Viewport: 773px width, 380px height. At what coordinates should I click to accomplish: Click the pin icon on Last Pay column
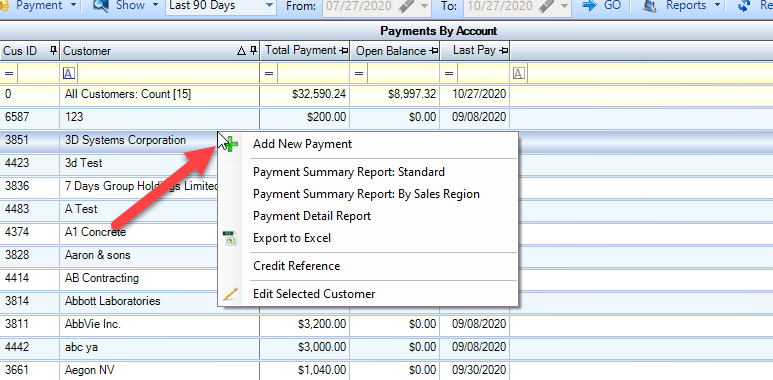(x=504, y=50)
